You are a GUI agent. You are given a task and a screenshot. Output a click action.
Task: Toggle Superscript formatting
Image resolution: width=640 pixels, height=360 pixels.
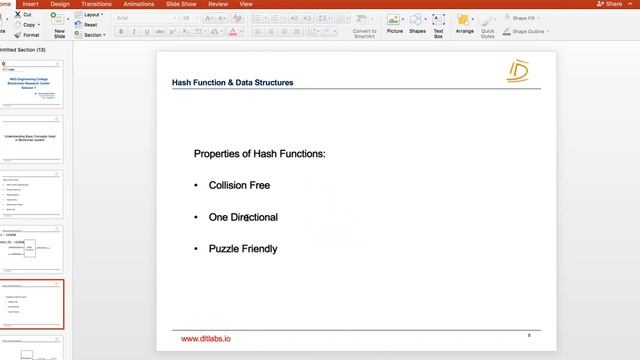coord(173,31)
